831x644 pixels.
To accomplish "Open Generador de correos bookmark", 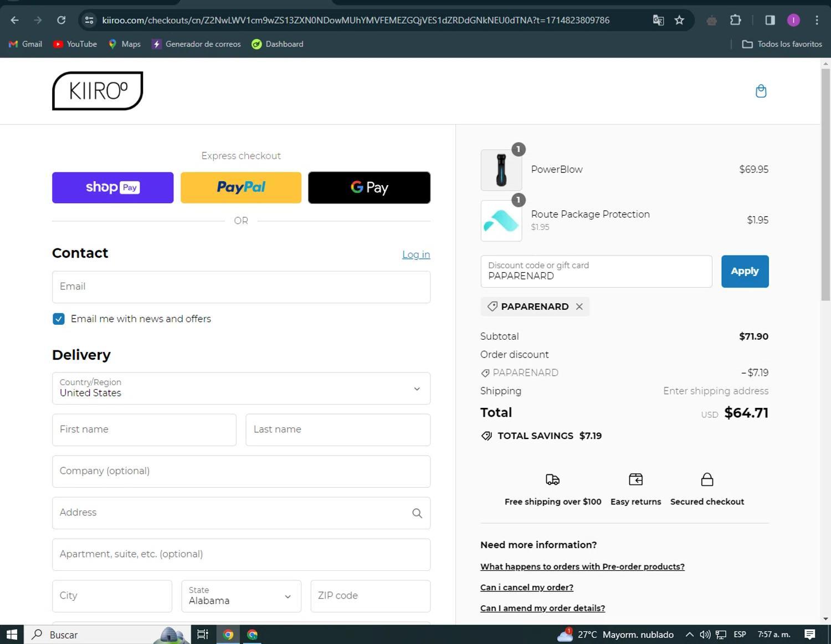I will click(197, 44).
